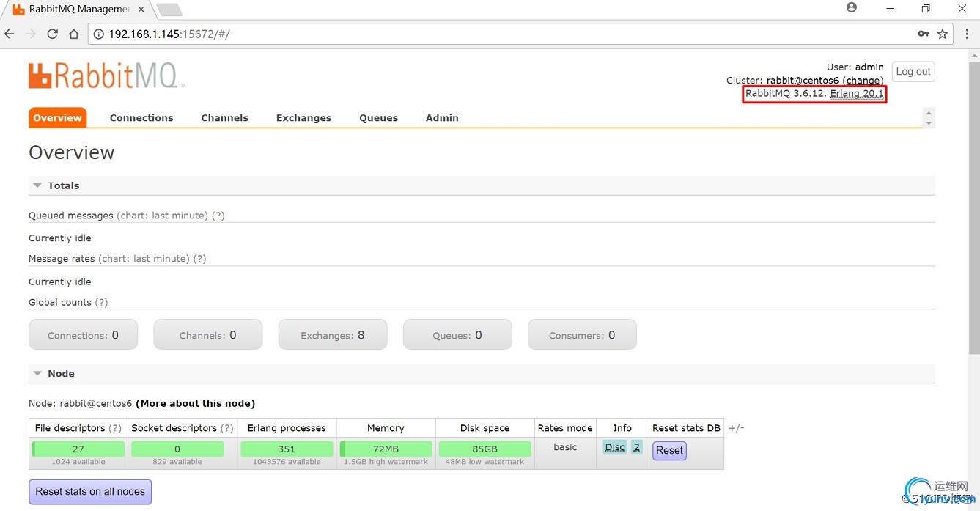Click the Exchanges: 8 count button
The height and width of the screenshot is (511, 980).
click(x=332, y=335)
